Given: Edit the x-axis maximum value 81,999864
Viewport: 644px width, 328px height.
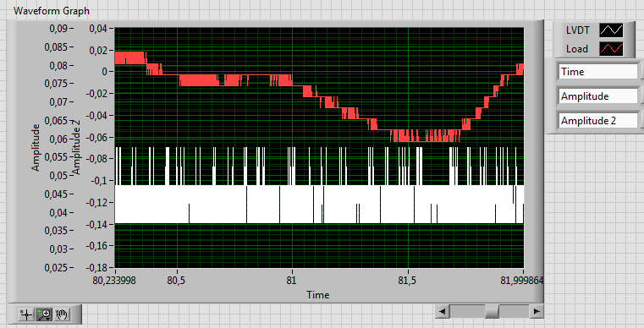Looking at the screenshot, I should 522,281.
